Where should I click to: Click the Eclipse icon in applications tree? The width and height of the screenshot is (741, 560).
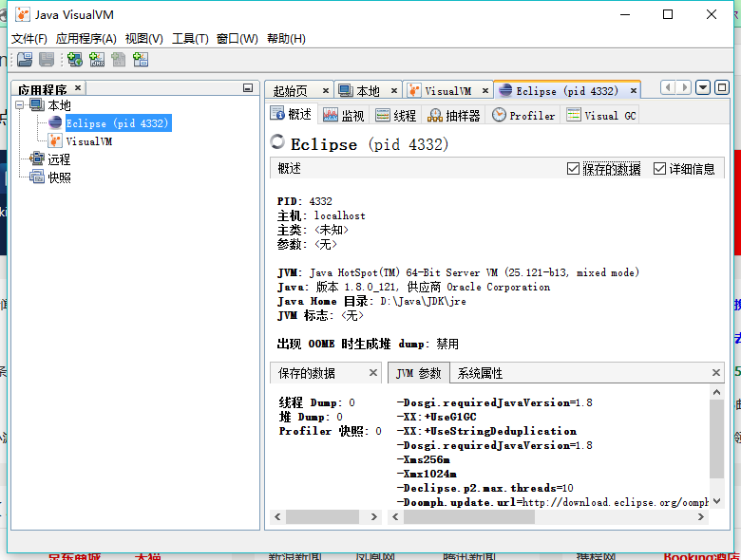click(55, 122)
